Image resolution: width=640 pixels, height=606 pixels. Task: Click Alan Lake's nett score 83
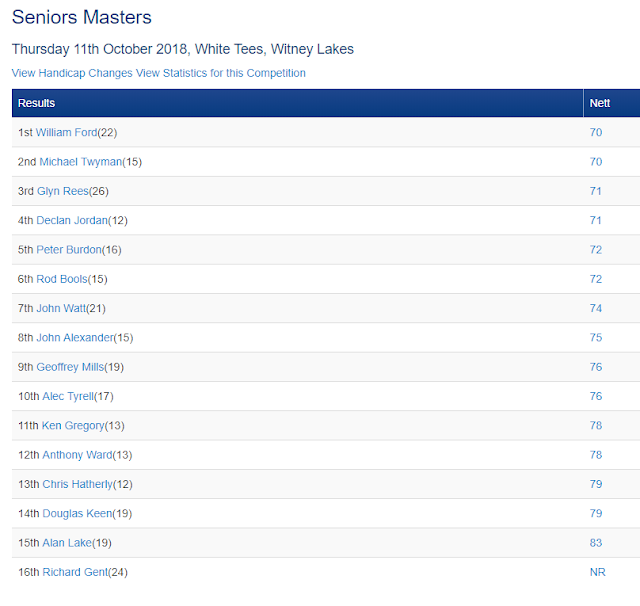coord(596,543)
